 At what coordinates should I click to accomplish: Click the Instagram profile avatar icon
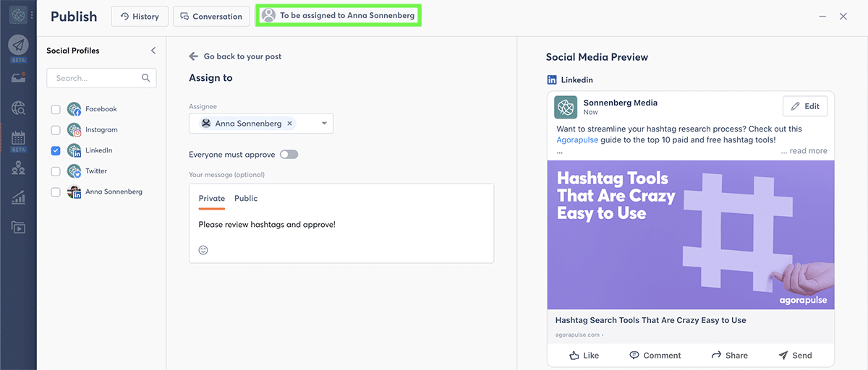74,130
